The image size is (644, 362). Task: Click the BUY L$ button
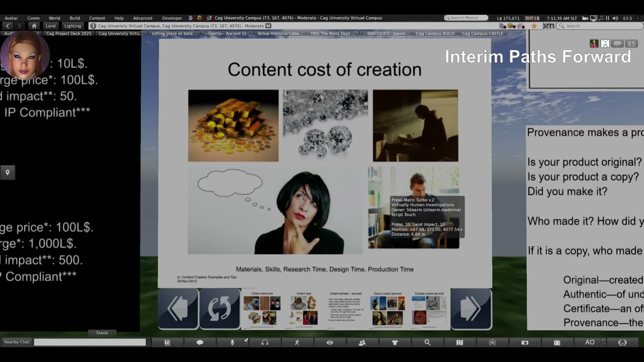tap(532, 18)
